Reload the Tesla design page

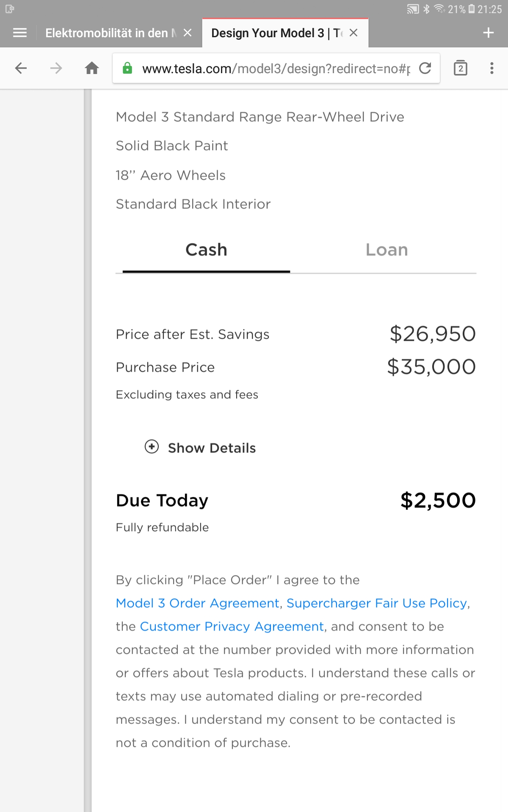click(x=425, y=68)
